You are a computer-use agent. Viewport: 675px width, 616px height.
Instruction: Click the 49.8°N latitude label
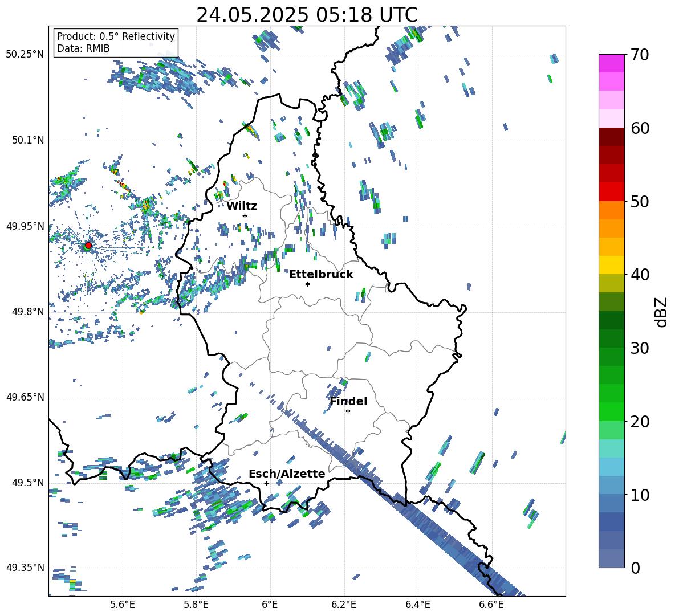(x=27, y=312)
